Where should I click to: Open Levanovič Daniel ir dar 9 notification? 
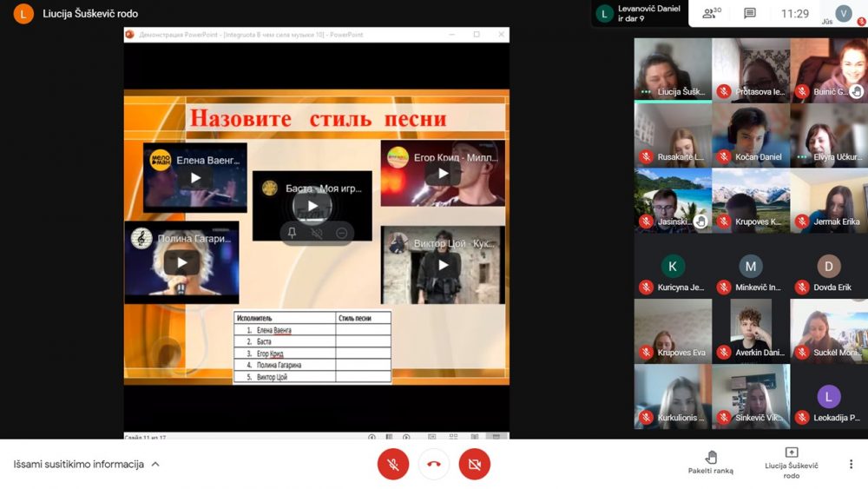(x=640, y=13)
